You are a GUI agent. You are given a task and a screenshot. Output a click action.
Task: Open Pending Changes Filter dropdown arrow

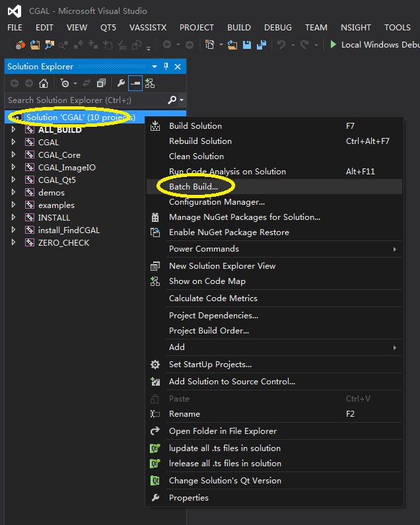[75, 83]
